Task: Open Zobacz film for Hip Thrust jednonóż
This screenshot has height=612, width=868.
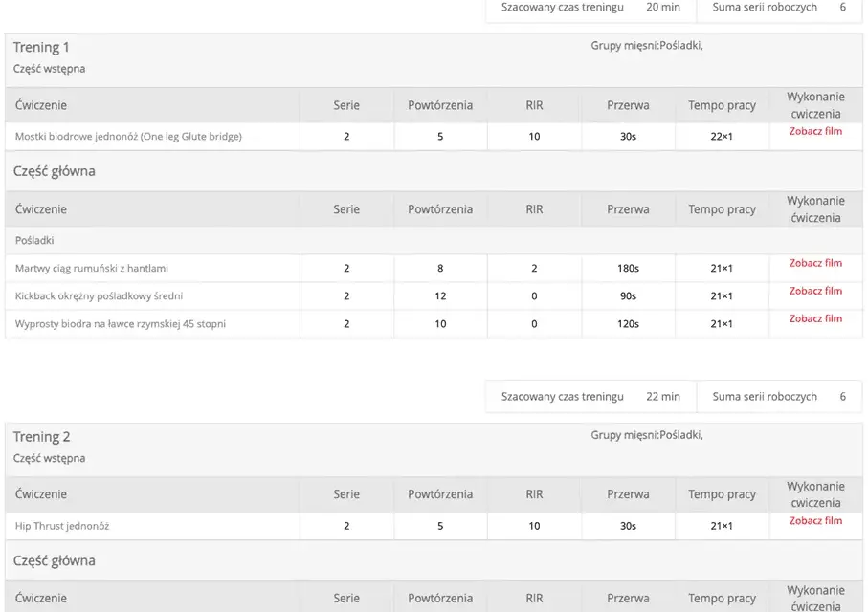Action: click(815, 521)
